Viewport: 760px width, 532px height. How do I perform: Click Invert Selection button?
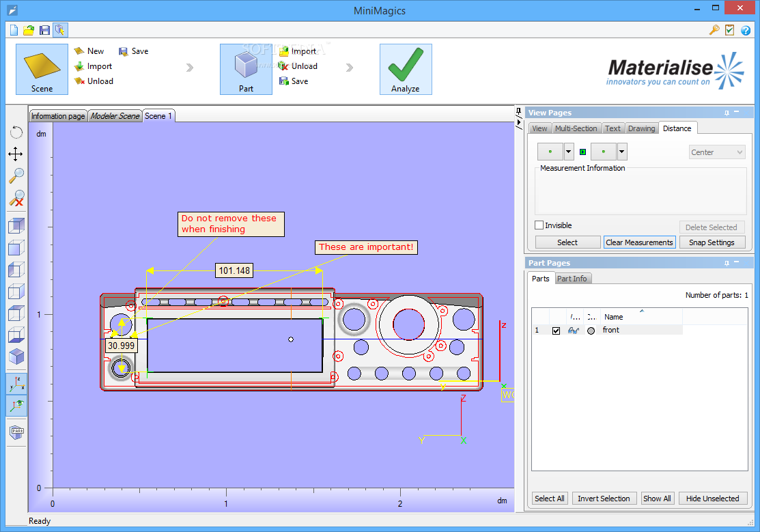[x=604, y=499]
